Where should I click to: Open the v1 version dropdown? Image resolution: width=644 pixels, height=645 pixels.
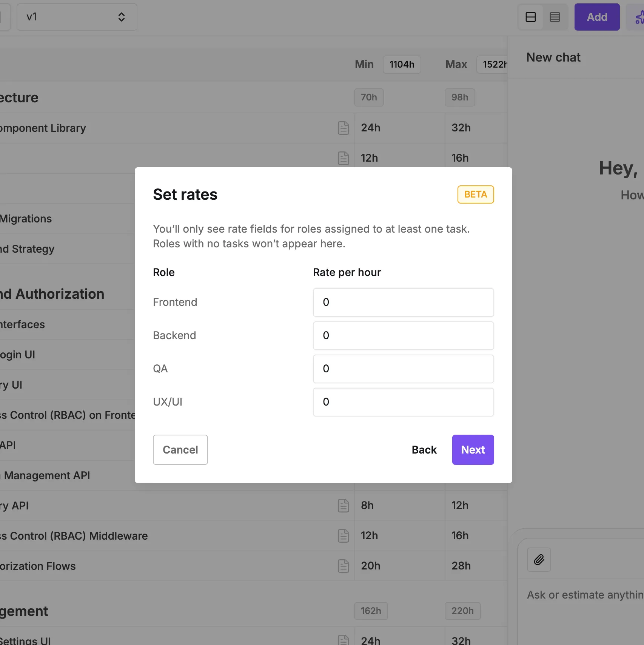click(x=77, y=17)
